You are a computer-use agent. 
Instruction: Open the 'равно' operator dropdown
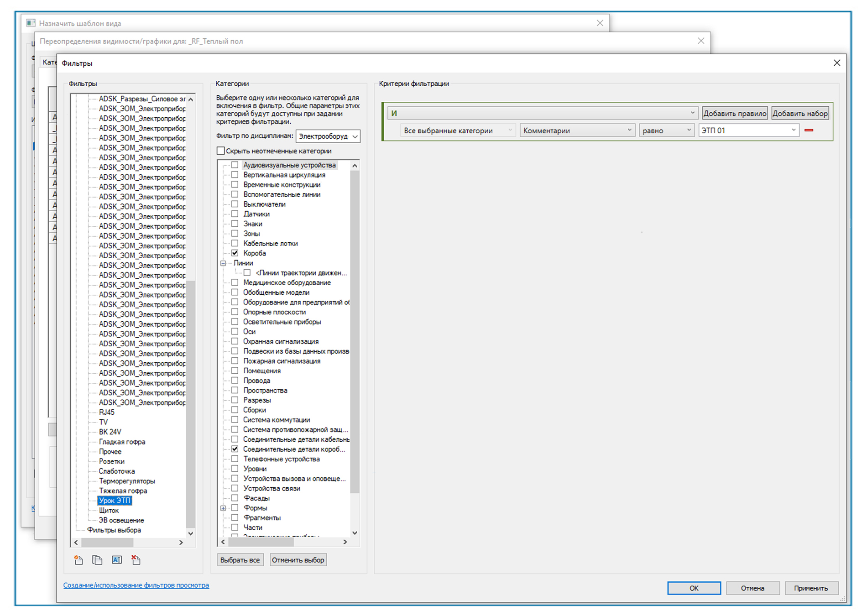click(666, 131)
